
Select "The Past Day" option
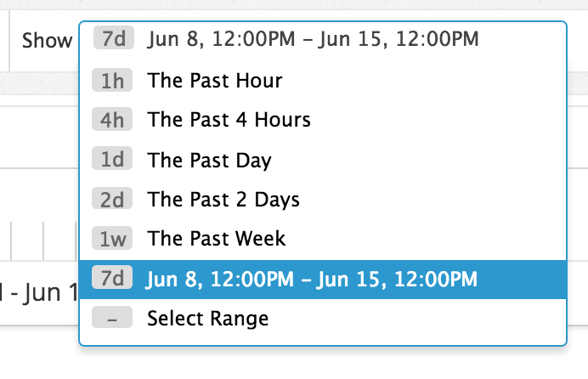pos(209,160)
